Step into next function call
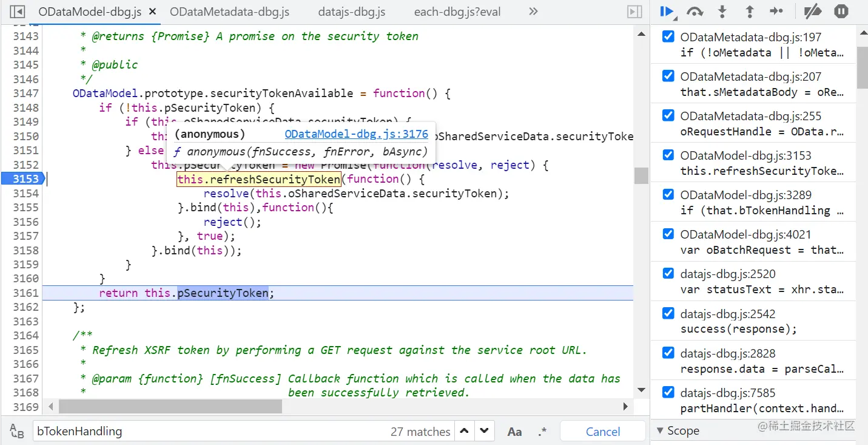This screenshot has width=868, height=445. [x=722, y=11]
